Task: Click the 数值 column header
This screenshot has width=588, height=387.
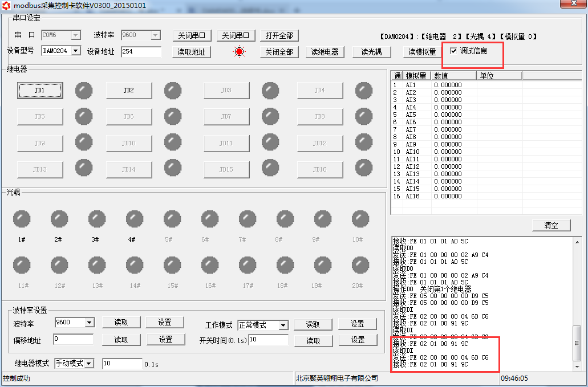Action: point(453,76)
